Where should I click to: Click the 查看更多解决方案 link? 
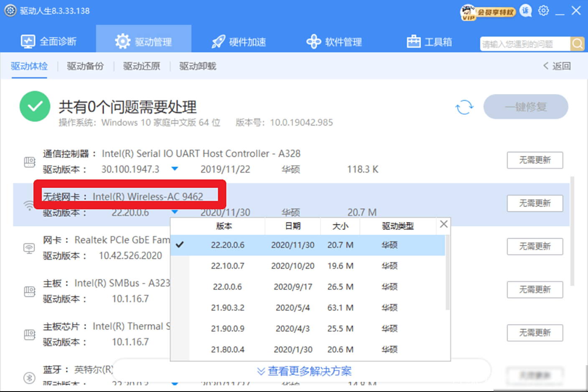(304, 371)
